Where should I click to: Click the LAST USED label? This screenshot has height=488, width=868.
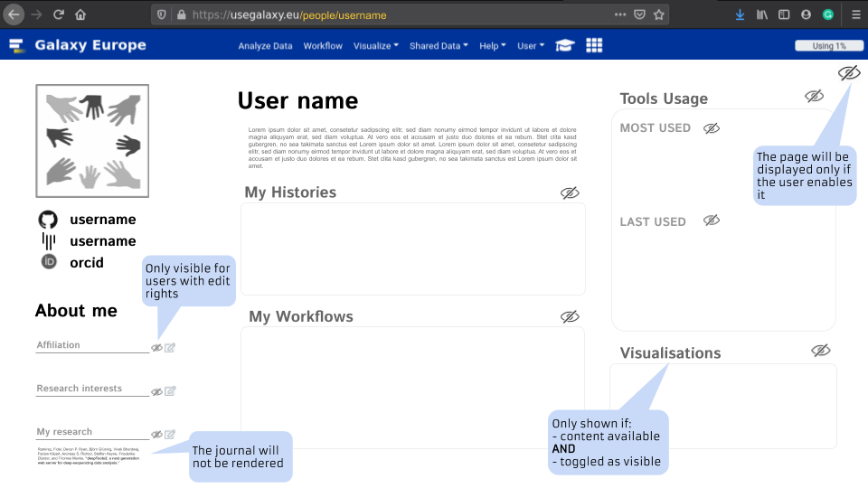(x=653, y=222)
